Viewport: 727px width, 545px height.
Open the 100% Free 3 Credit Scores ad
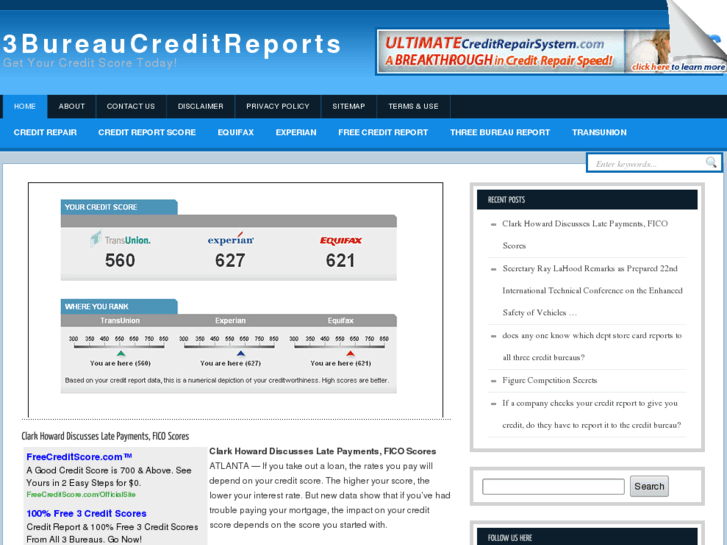86,513
